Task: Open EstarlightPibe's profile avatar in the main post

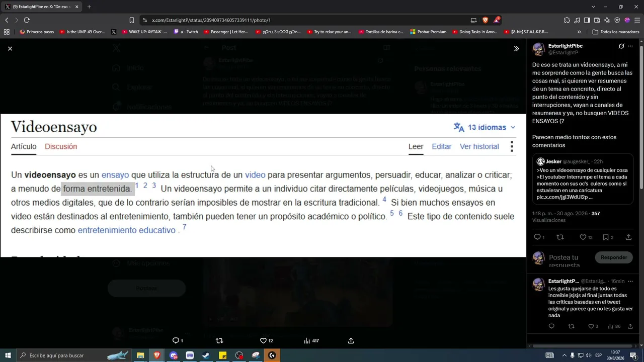Action: coord(538,49)
